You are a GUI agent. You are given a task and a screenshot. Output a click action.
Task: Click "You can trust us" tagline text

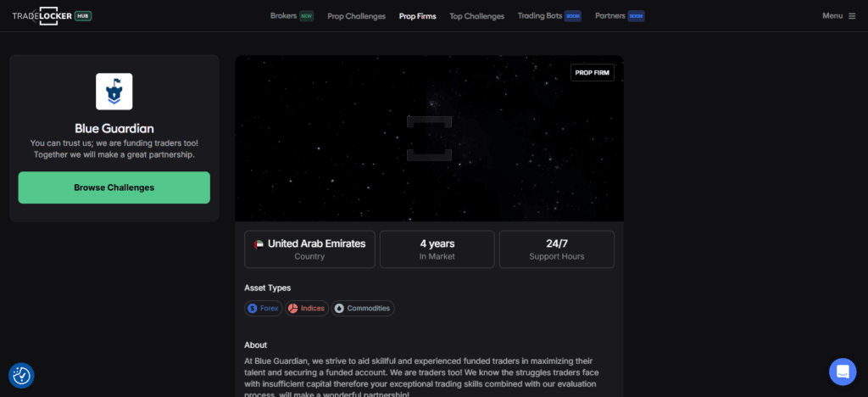click(114, 149)
